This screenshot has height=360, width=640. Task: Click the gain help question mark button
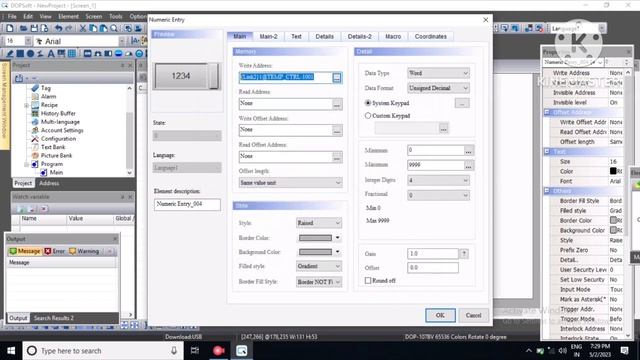464,253
